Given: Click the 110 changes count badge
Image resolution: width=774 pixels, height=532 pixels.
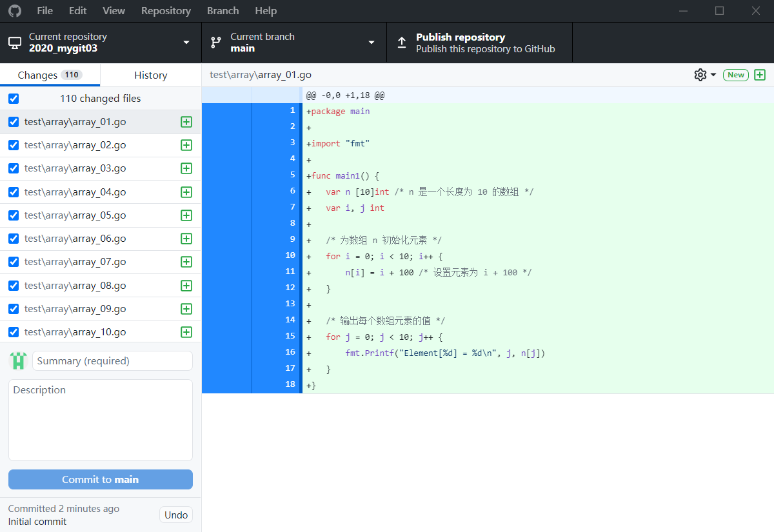Looking at the screenshot, I should (x=72, y=75).
